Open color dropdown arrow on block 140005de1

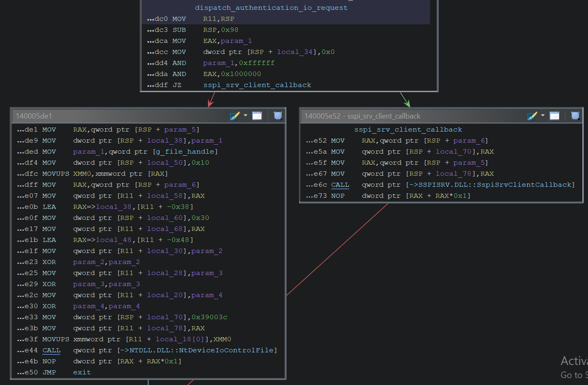[x=245, y=116]
